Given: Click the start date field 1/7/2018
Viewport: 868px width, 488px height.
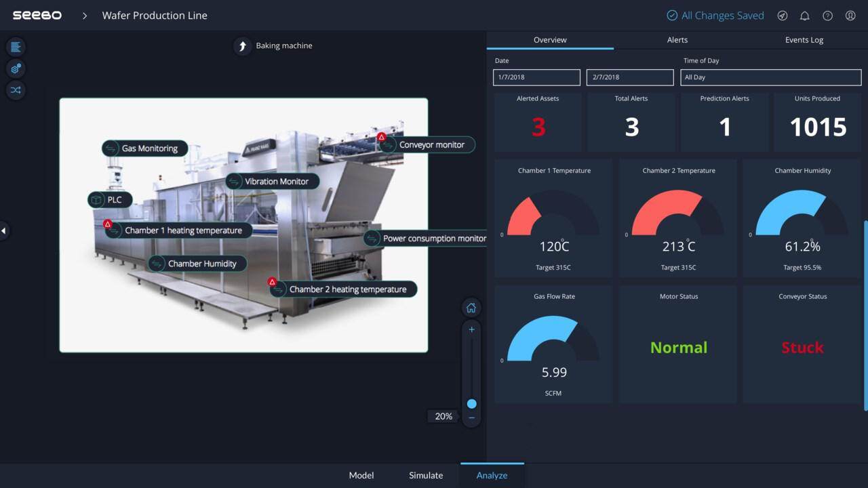Looking at the screenshot, I should 536,77.
